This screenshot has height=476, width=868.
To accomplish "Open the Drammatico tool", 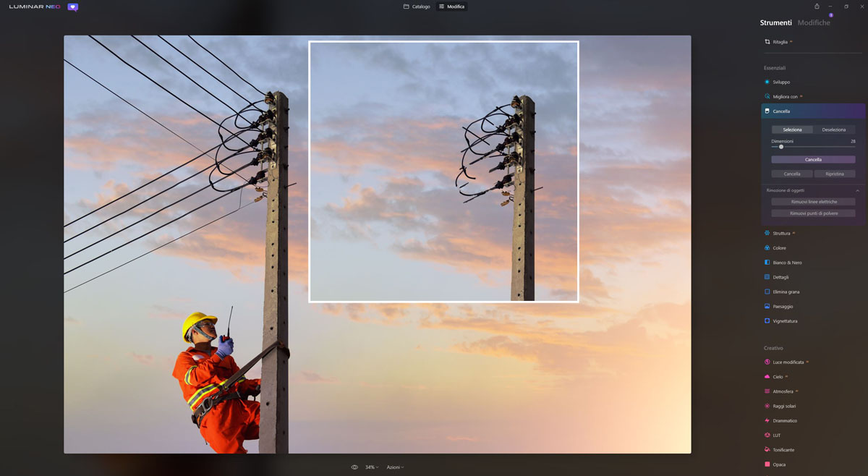I will pos(784,420).
